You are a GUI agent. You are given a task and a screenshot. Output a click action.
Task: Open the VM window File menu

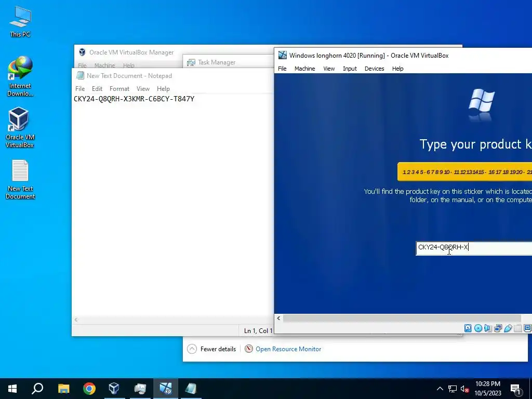282,69
